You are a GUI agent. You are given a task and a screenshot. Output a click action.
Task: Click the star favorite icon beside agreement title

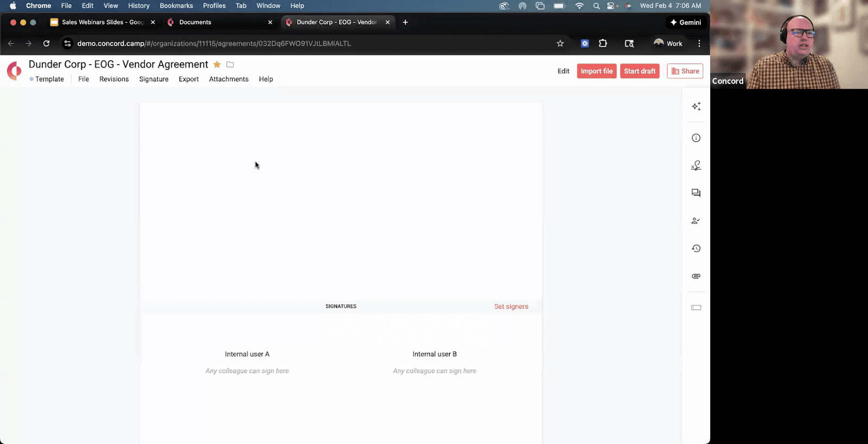(x=217, y=65)
